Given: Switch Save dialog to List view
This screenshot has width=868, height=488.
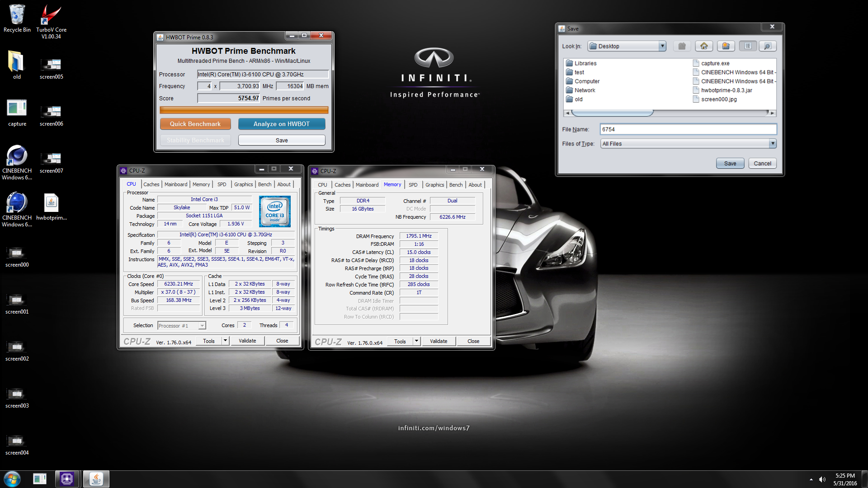Looking at the screenshot, I should point(748,46).
